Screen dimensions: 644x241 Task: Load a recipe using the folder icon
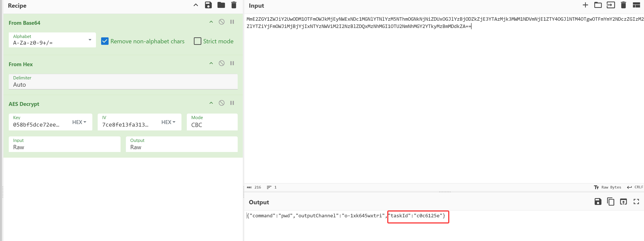click(221, 5)
